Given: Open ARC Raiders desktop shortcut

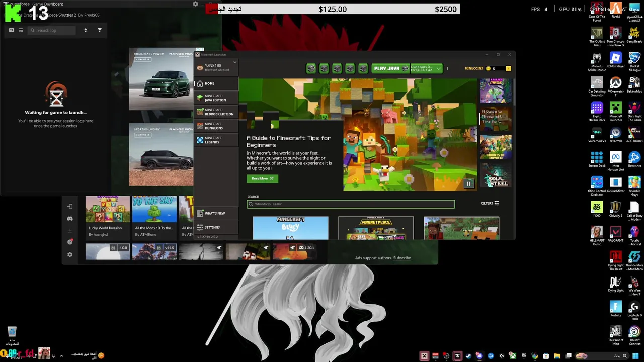Looking at the screenshot, I should (634, 135).
